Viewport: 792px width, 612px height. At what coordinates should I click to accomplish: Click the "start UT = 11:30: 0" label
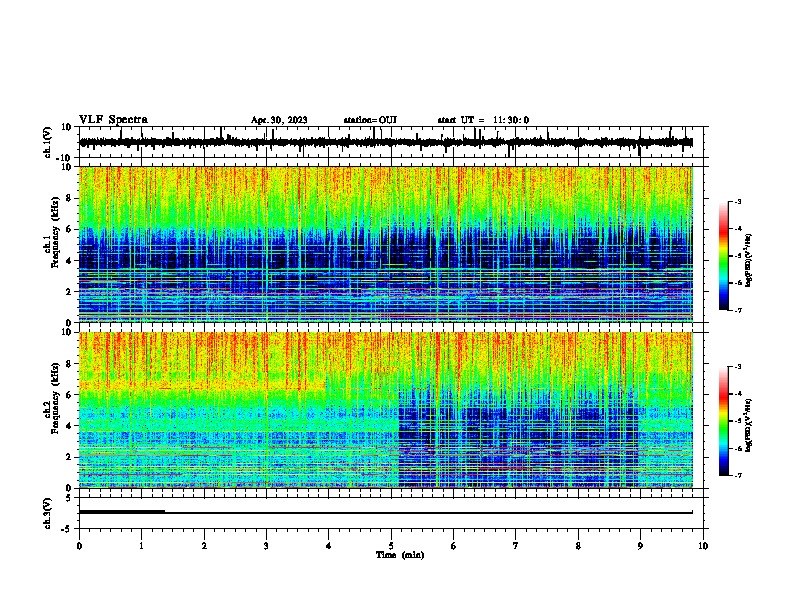[x=483, y=120]
